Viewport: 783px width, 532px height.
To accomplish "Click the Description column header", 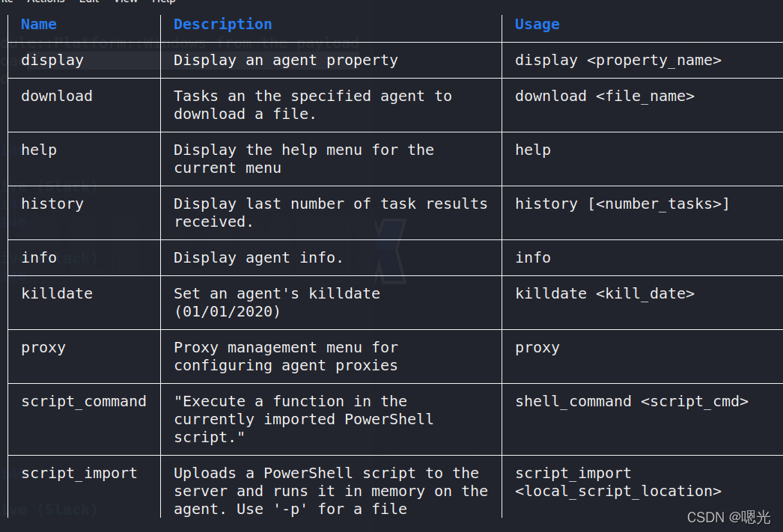I will [222, 25].
